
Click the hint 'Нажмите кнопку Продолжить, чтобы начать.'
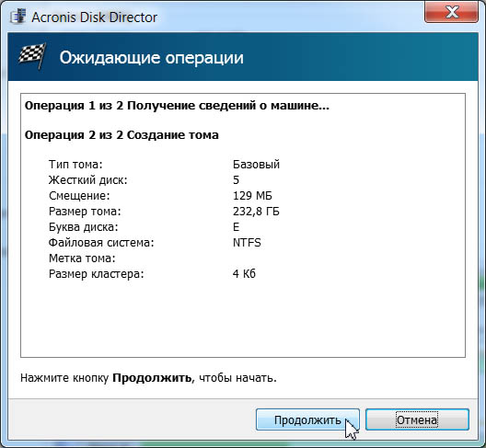point(148,378)
